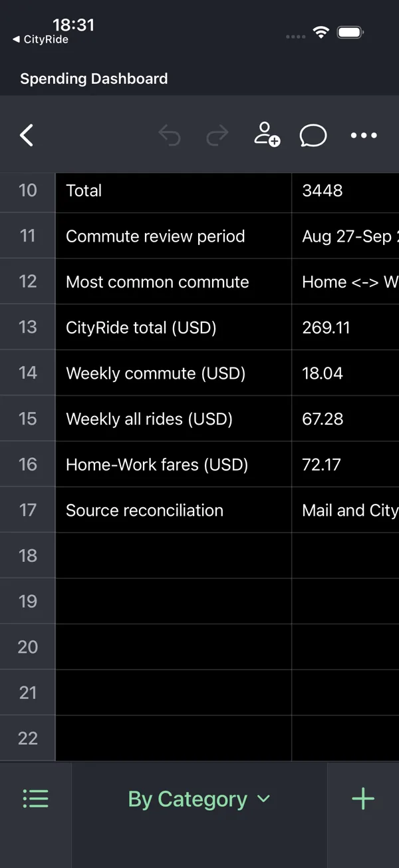Open the share with people icon

click(x=267, y=134)
